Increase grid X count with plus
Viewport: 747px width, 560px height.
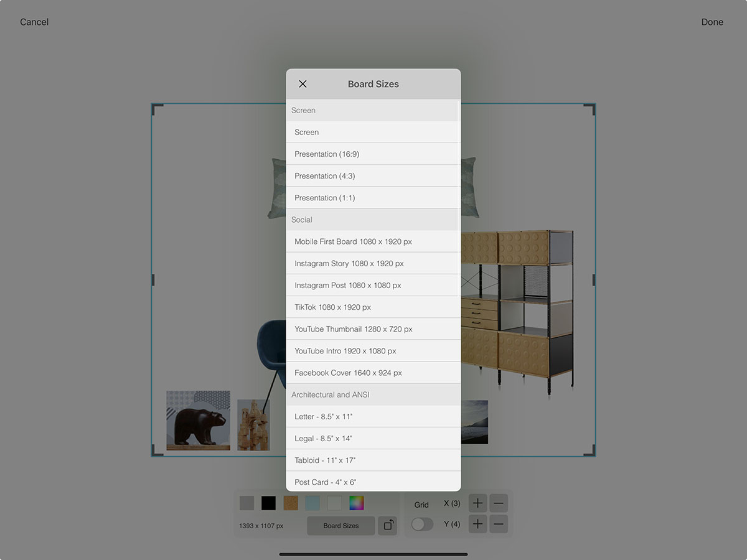[x=477, y=503]
